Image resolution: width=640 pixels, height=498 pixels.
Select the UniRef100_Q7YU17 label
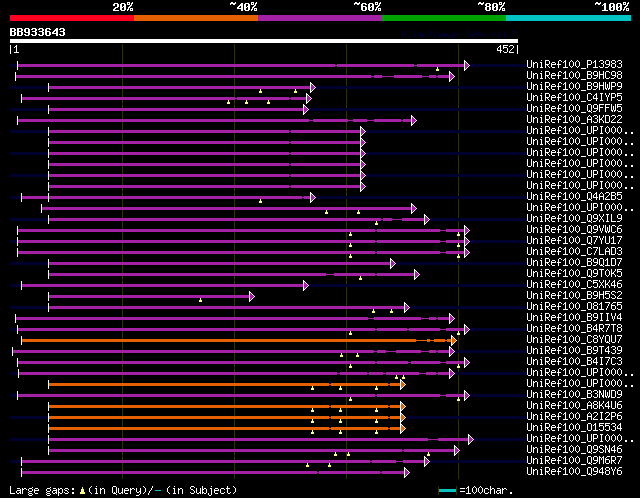click(x=574, y=240)
